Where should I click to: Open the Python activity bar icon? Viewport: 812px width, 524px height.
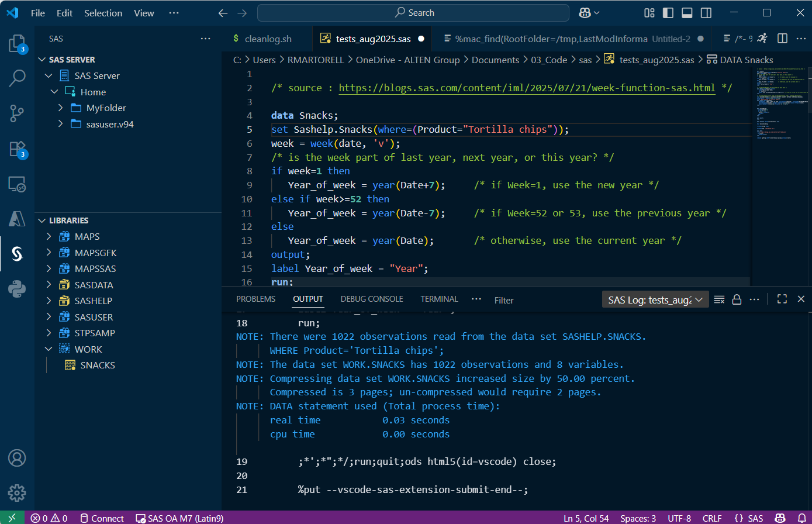pyautogui.click(x=17, y=289)
